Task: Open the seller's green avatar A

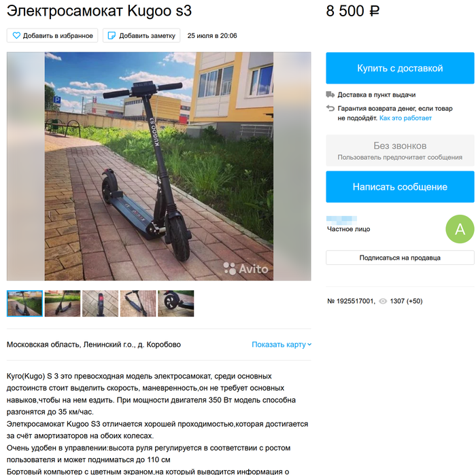Action: 460,229
